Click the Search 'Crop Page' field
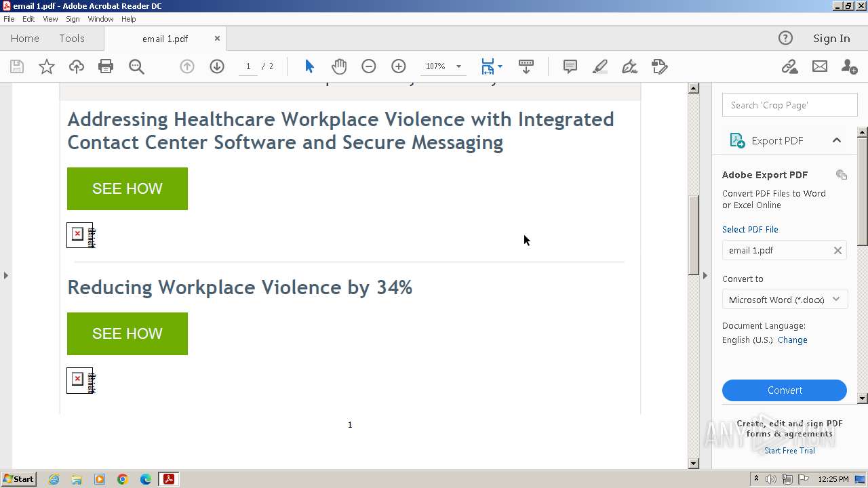868x488 pixels. coord(790,105)
